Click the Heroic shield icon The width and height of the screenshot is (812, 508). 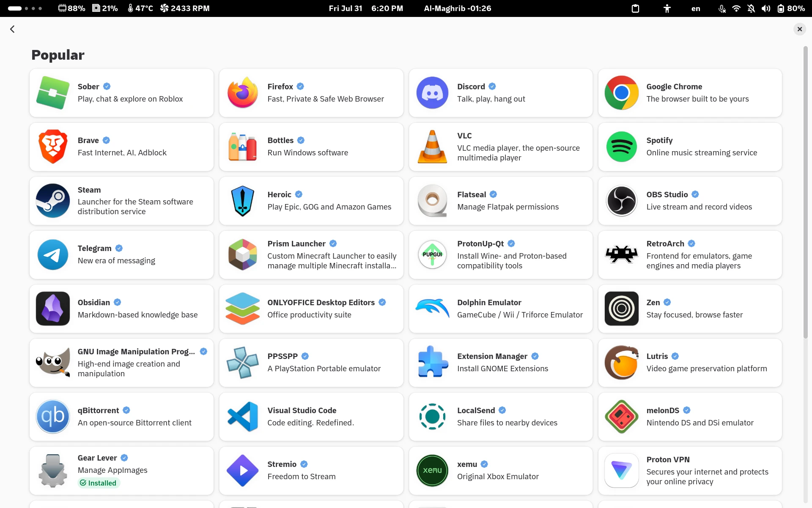(x=243, y=201)
